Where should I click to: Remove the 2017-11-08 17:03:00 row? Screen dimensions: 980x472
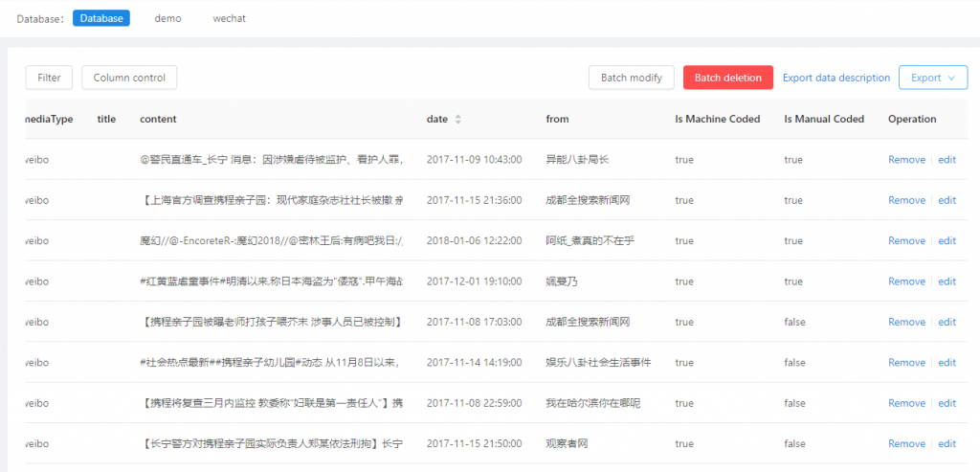point(906,322)
